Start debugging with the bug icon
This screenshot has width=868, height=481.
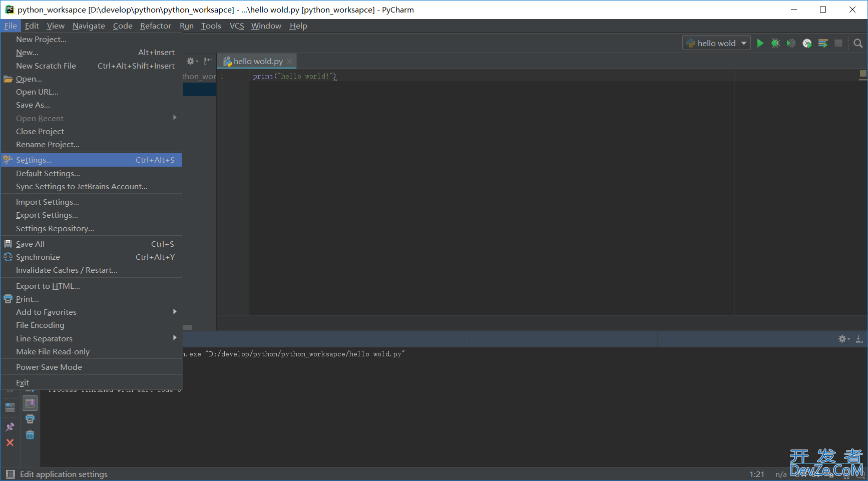[775, 44]
